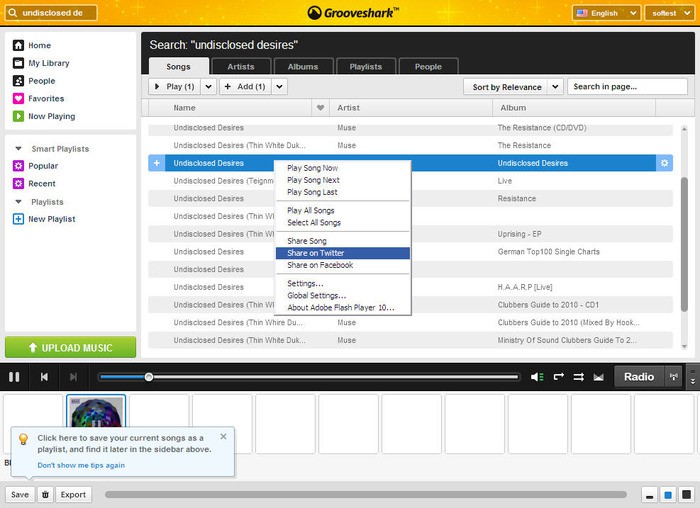Add the highlighted song using plus icon

pos(157,163)
